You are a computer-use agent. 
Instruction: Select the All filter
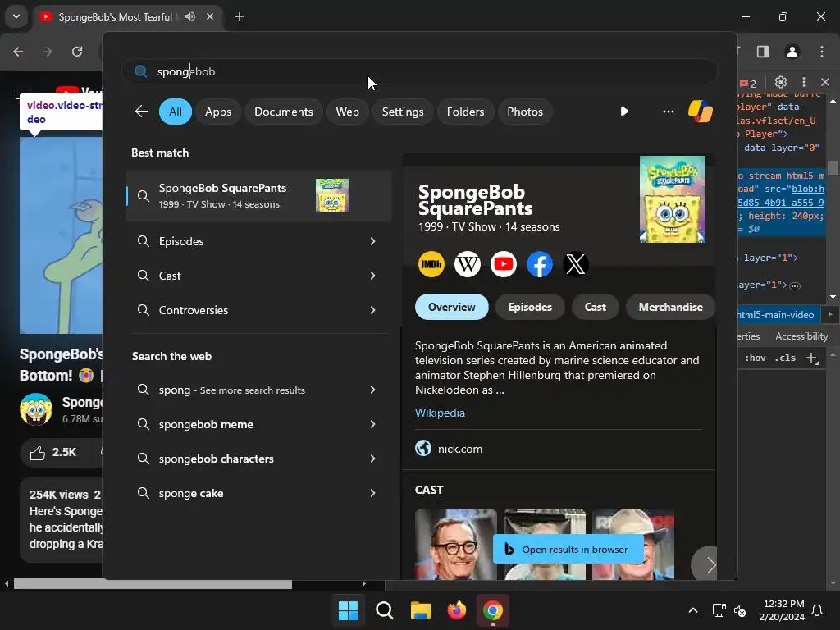(176, 112)
